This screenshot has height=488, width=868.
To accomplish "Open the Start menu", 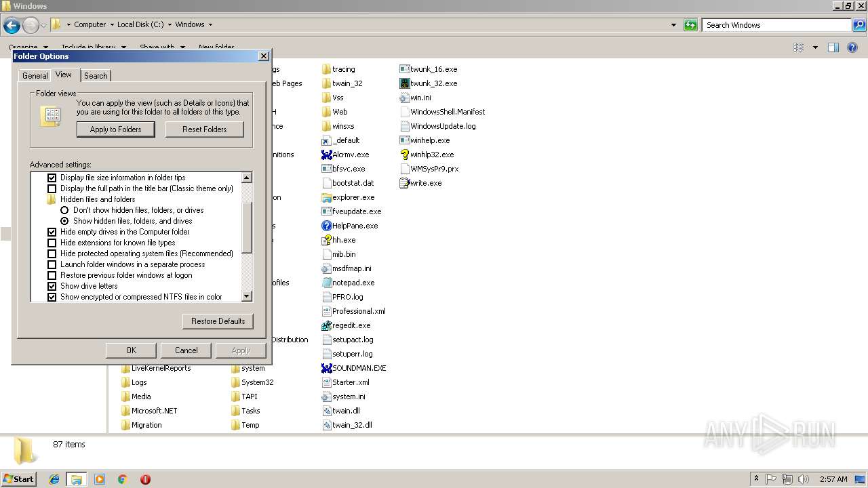I will [x=18, y=479].
